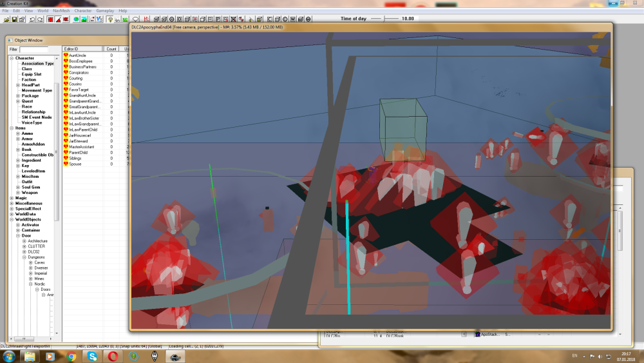Expand the Package tree node
Viewport: 644px width, 363px height.
pyautogui.click(x=17, y=96)
